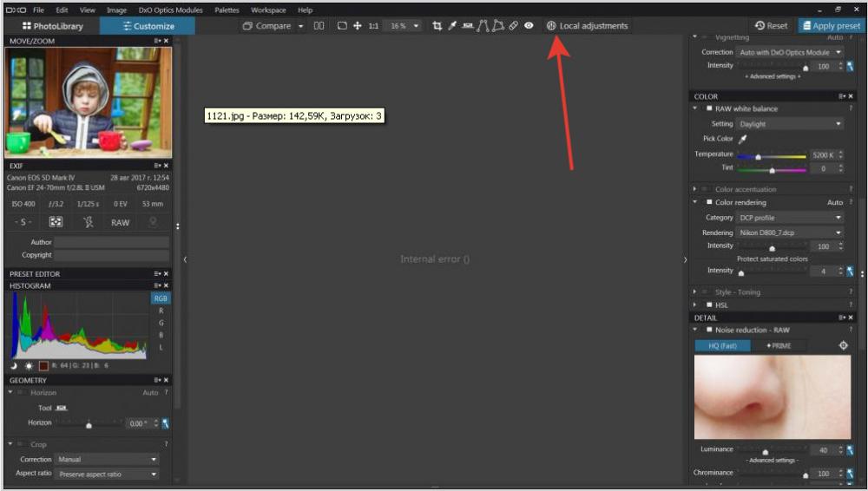The image size is (868, 491).
Task: Show only the L luminance histogram channel
Action: [161, 347]
